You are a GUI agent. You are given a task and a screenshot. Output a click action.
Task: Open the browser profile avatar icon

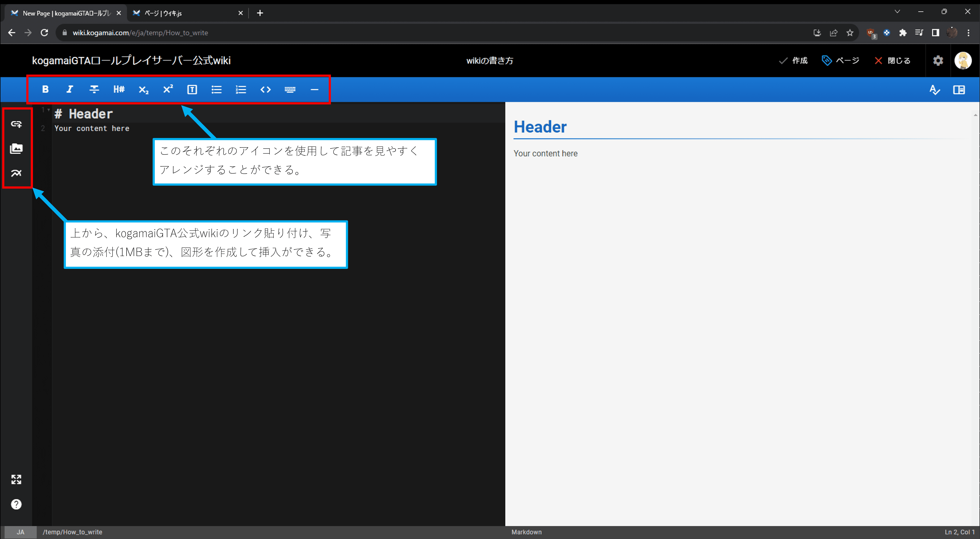(952, 33)
